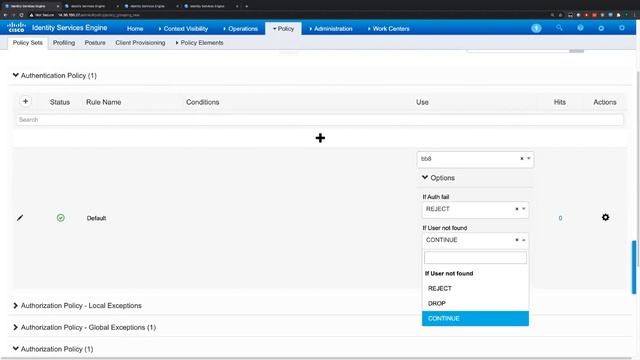
Task: Open the notification badge icon in header
Action: [x=536, y=28]
